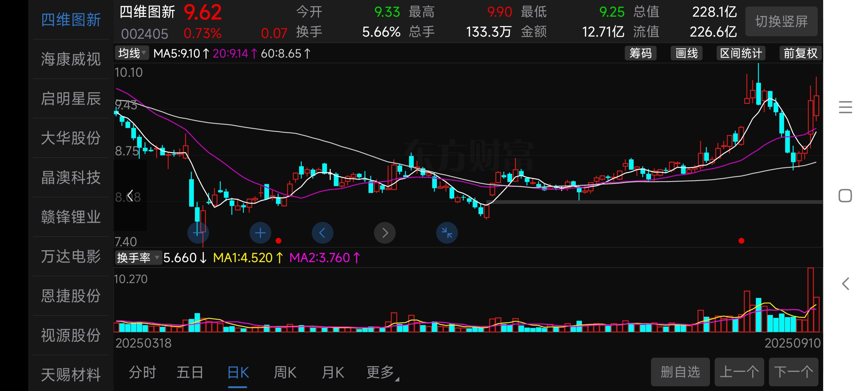Select 万达电影 in stock list
868x391 pixels.
[x=71, y=256]
